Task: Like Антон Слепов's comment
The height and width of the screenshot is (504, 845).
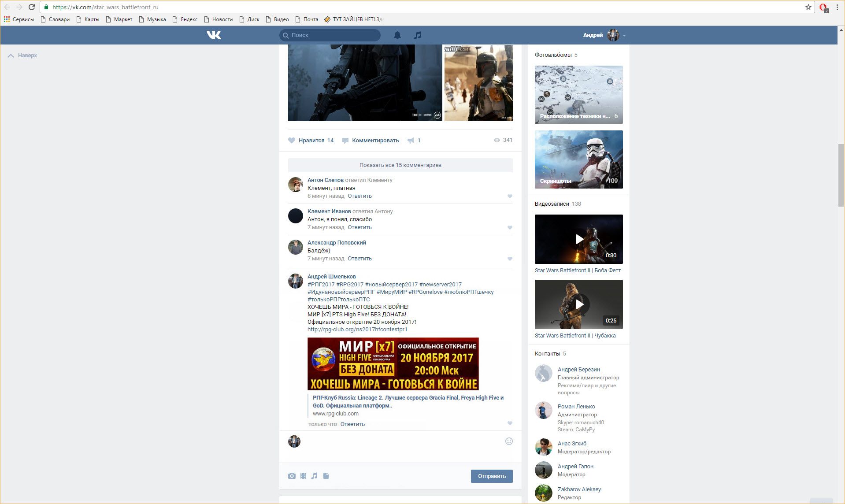Action: [510, 196]
